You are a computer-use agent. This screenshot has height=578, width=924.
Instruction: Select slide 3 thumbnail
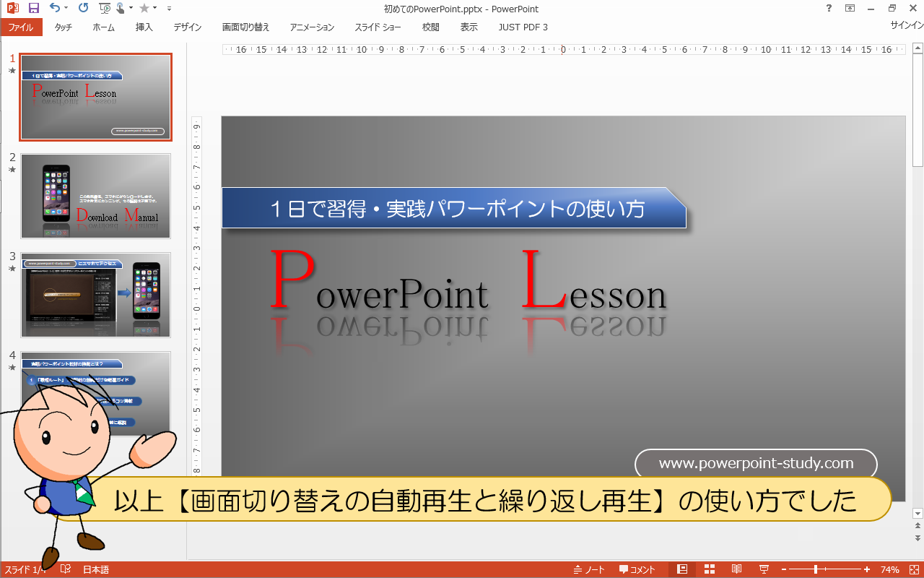click(96, 295)
